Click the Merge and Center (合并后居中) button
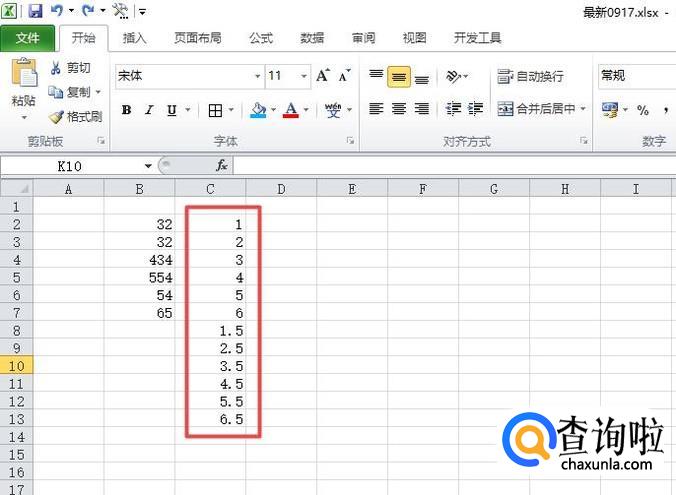This screenshot has width=676, height=495. [537, 109]
